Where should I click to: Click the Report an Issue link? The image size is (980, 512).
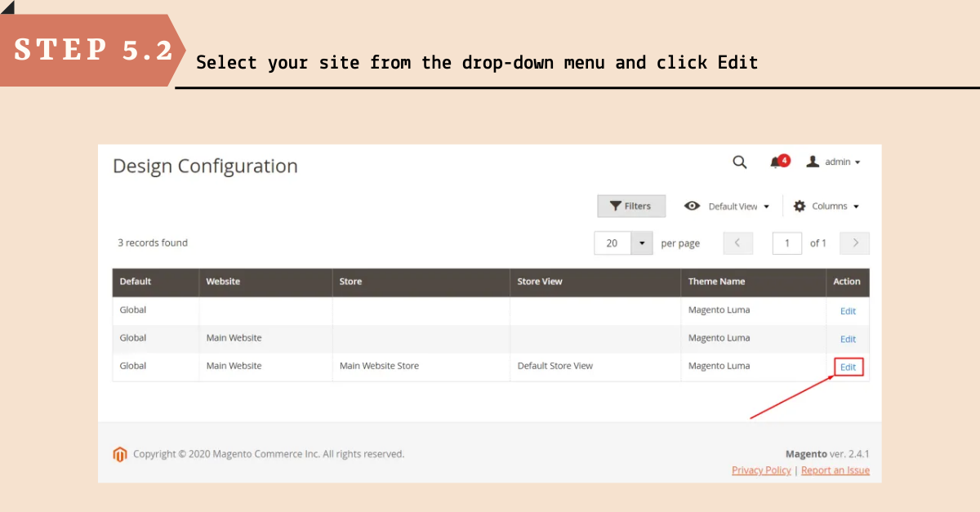835,470
